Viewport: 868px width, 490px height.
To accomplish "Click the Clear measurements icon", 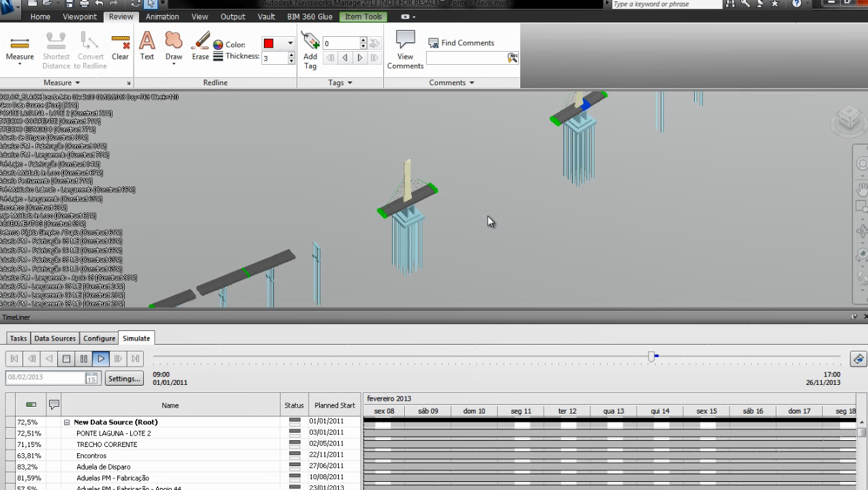I will (x=121, y=47).
